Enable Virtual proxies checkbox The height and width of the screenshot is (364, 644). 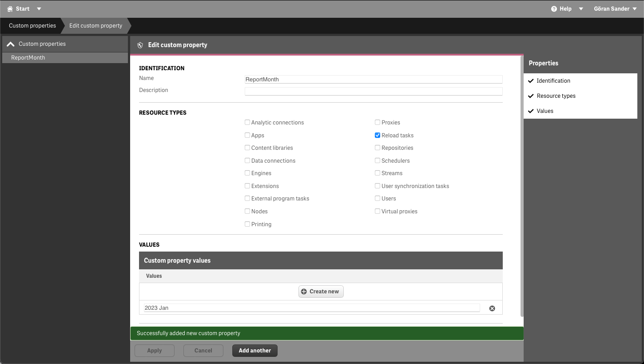tap(378, 211)
